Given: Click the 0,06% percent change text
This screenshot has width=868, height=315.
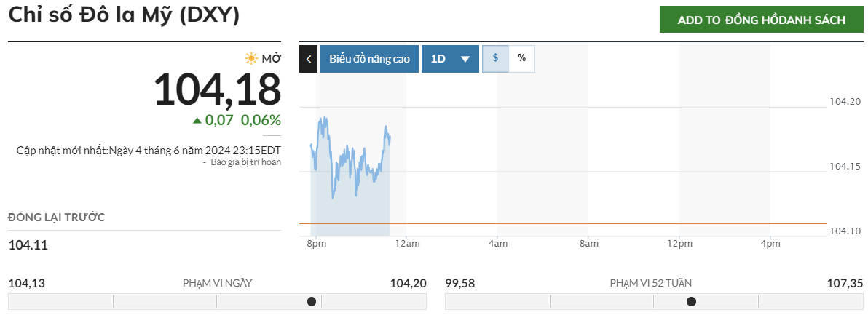Looking at the screenshot, I should (261, 120).
